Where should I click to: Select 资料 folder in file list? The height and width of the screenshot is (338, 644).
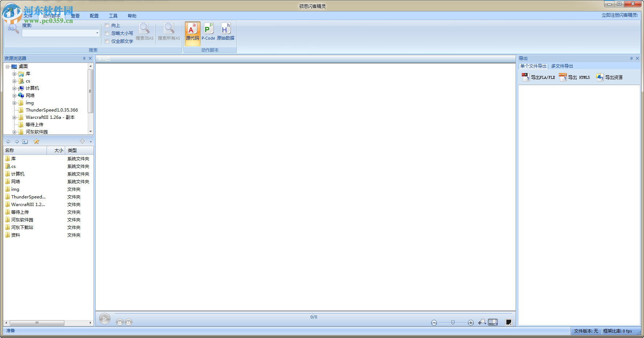click(x=16, y=235)
